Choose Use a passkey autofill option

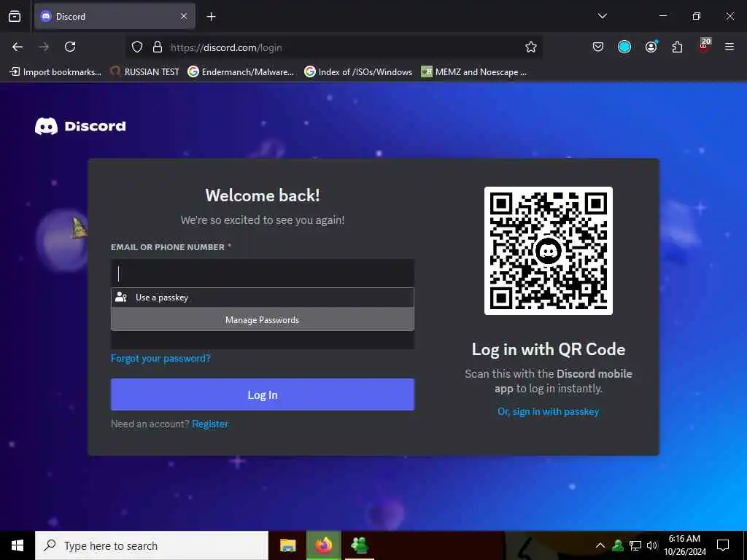click(x=263, y=297)
